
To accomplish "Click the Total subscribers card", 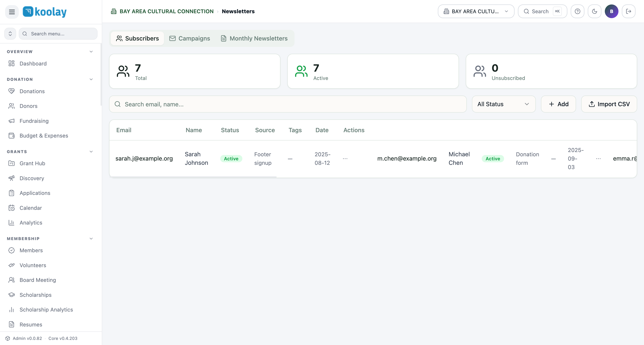I will coord(194,71).
